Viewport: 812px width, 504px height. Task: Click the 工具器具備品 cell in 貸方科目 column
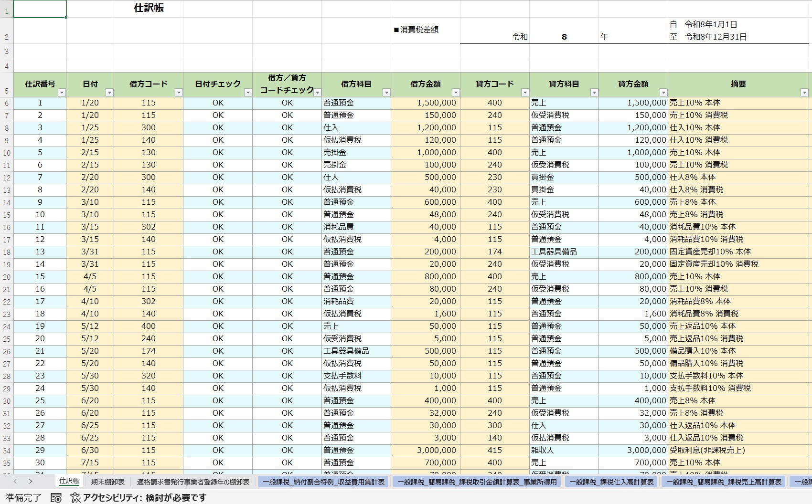(x=564, y=252)
